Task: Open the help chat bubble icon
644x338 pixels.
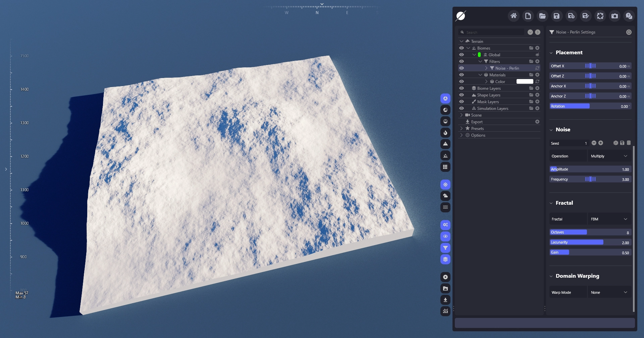Action: coord(629,16)
